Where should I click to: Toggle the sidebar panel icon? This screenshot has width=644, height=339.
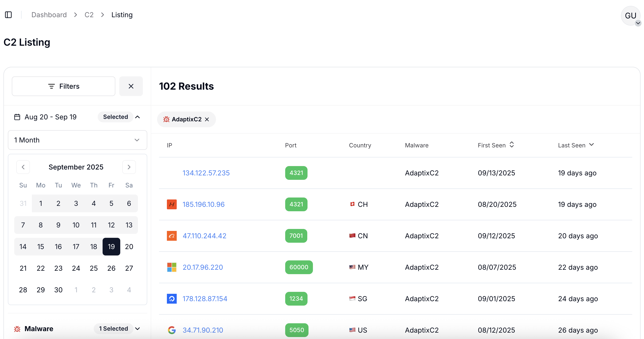[x=8, y=15]
